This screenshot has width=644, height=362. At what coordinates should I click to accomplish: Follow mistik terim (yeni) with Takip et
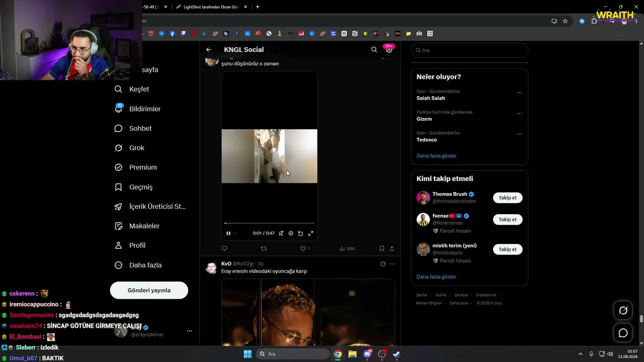click(x=508, y=249)
